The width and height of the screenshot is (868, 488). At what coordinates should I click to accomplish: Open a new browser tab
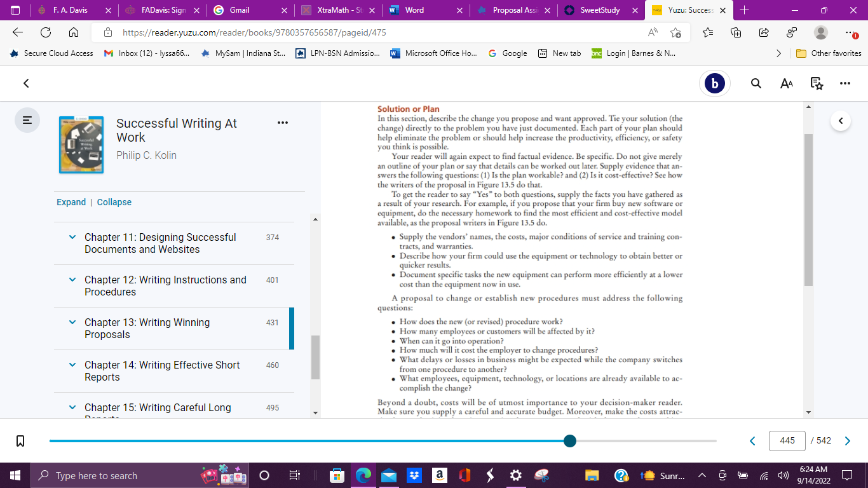click(x=744, y=10)
